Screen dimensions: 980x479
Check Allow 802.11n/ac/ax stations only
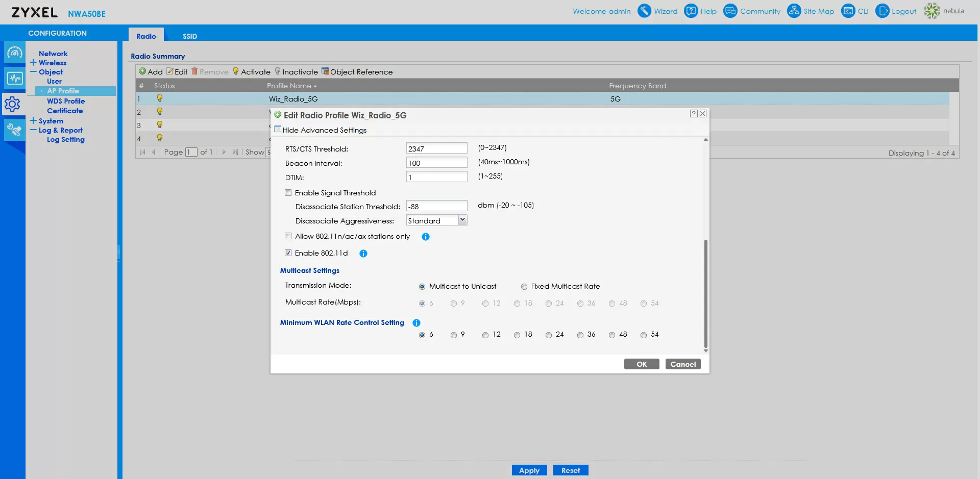pyautogui.click(x=288, y=236)
